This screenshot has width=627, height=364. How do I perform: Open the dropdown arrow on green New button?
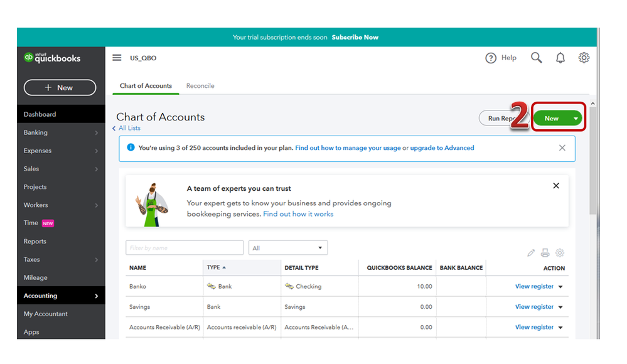click(576, 119)
